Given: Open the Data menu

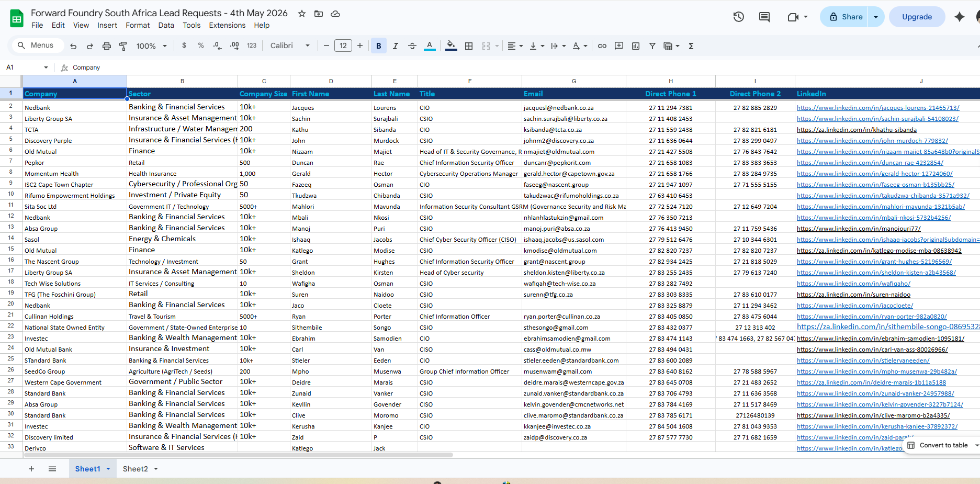Looking at the screenshot, I should (166, 25).
